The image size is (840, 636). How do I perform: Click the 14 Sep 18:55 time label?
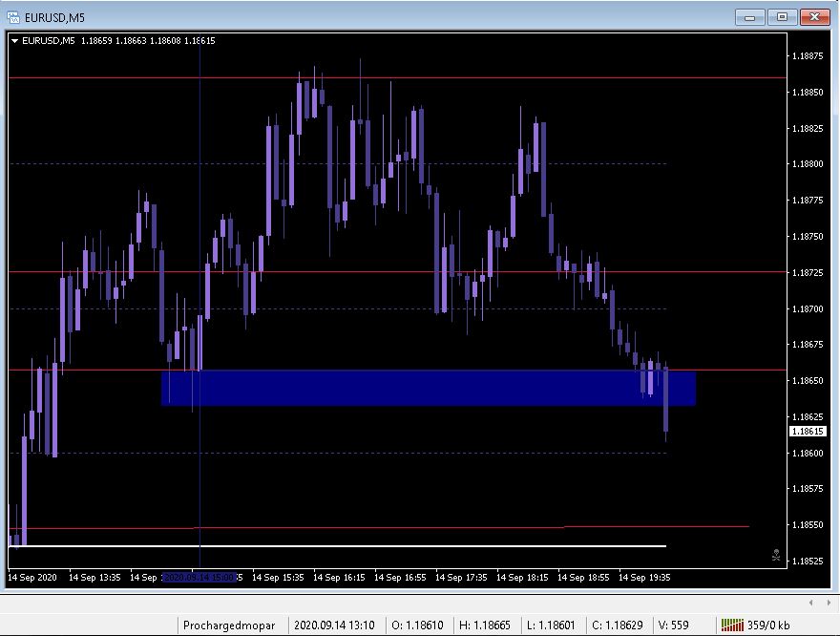(x=583, y=578)
